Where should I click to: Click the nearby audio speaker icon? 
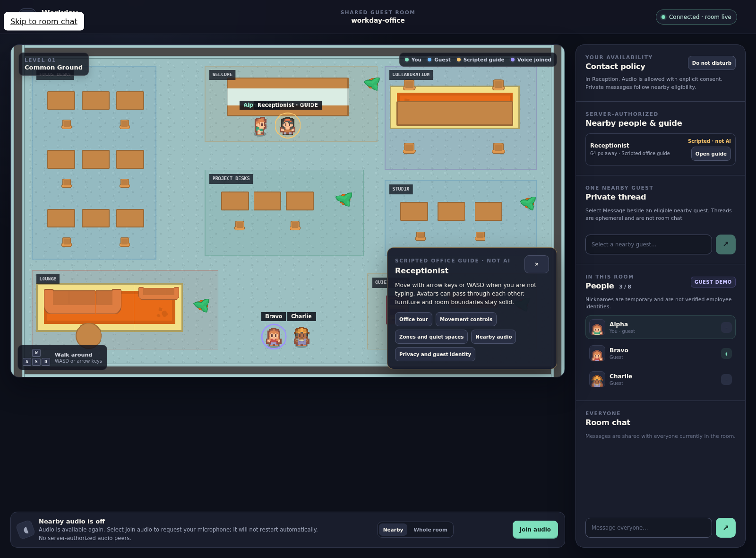click(26, 530)
